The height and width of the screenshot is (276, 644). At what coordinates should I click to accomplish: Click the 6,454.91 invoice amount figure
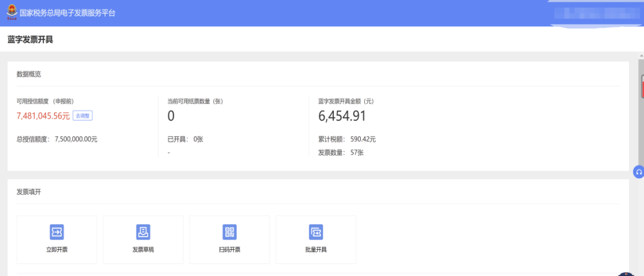pos(342,116)
